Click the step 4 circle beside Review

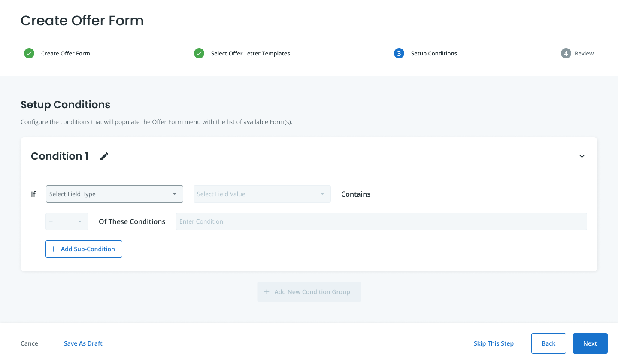566,53
